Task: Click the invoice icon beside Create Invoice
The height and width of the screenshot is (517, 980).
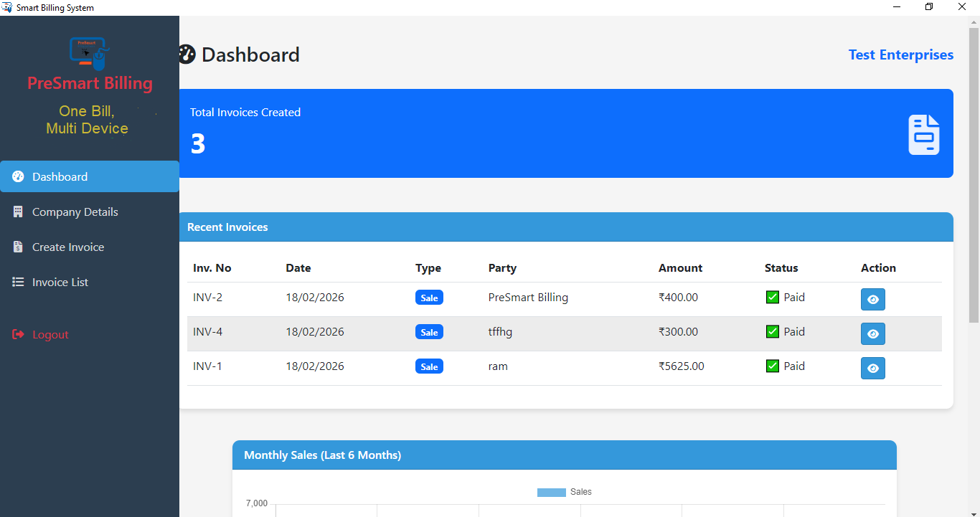Action: click(x=17, y=247)
